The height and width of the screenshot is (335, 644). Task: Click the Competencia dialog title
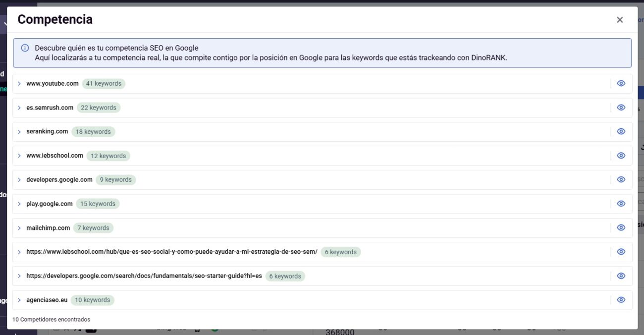click(55, 19)
